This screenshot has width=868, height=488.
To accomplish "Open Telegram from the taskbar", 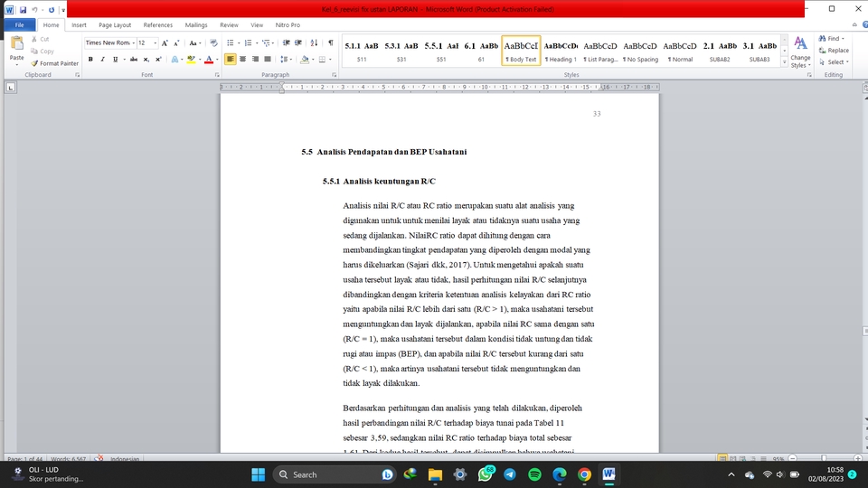I will [510, 474].
